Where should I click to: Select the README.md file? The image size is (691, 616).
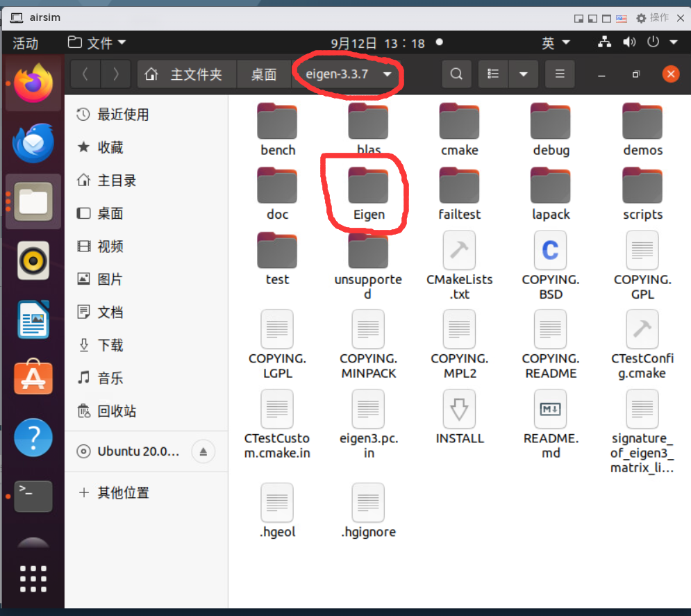click(x=551, y=424)
